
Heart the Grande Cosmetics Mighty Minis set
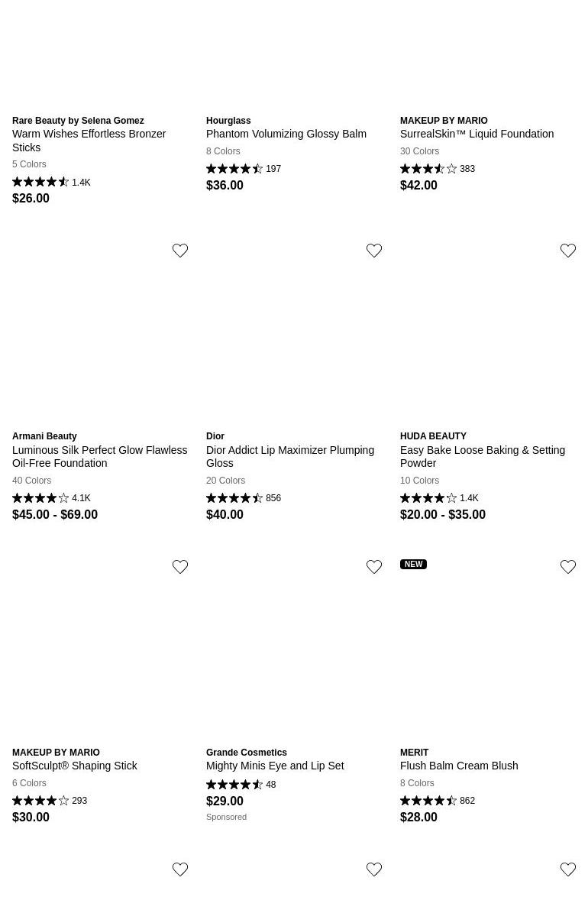(x=374, y=567)
